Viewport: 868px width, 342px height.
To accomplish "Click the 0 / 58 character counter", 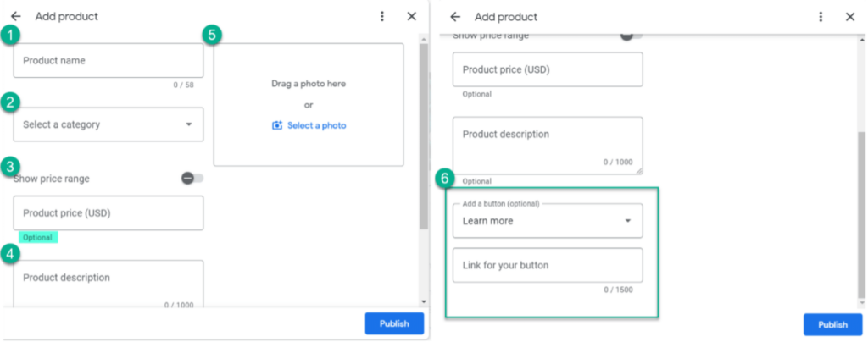I will pos(184,85).
